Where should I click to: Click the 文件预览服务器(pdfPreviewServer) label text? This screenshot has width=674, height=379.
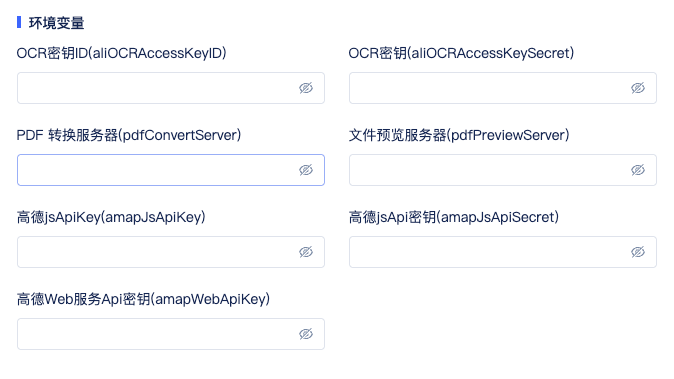[459, 135]
